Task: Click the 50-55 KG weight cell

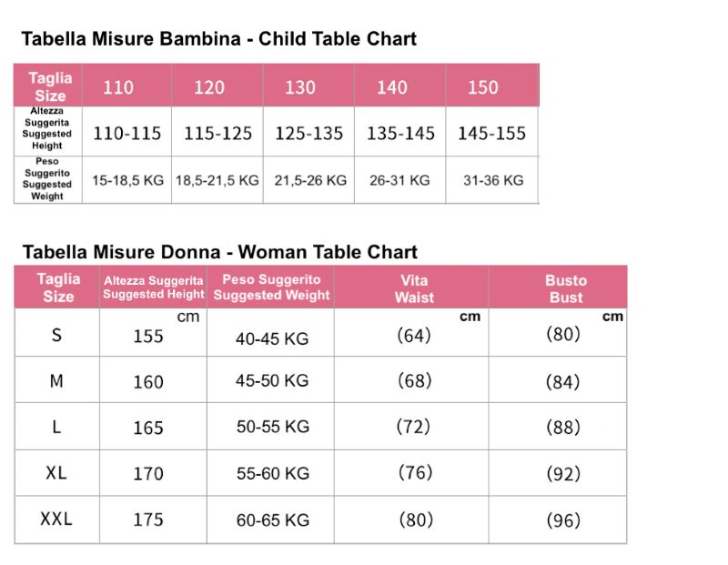Action: 272,427
